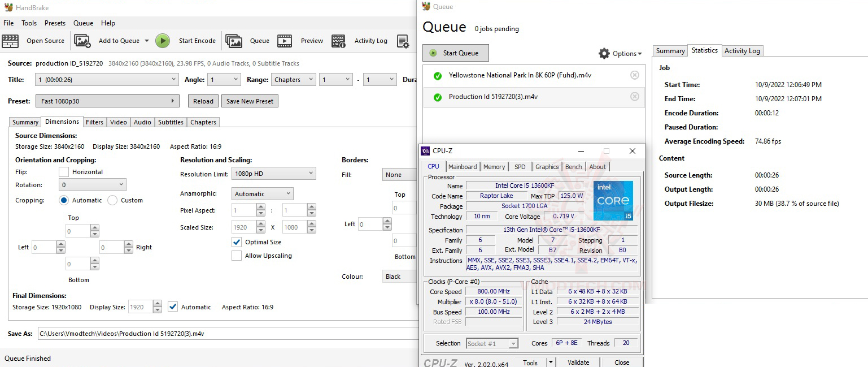Click the Activity Log icon

[338, 41]
